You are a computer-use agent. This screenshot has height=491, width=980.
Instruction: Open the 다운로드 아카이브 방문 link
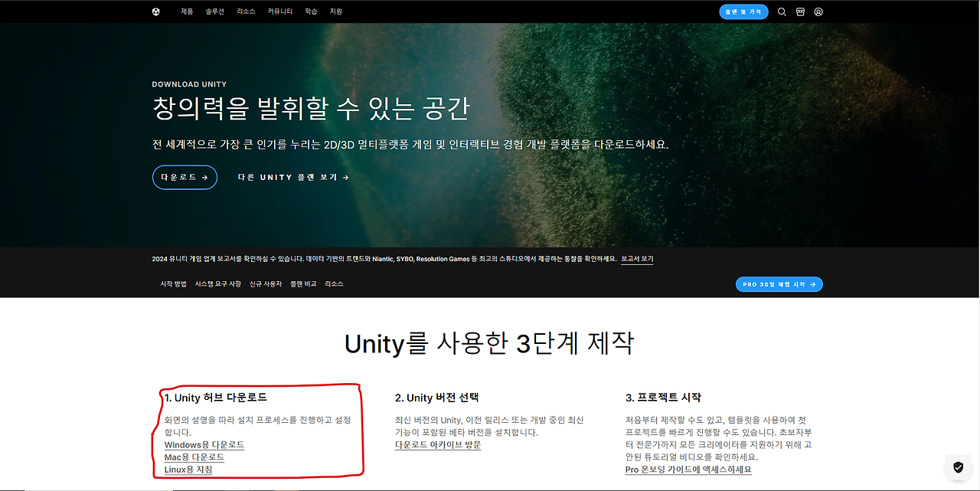tap(438, 445)
